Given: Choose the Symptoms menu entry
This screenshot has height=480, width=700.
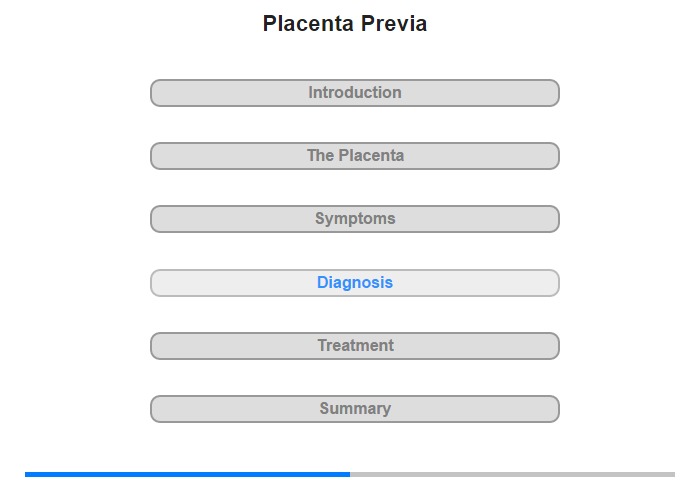Looking at the screenshot, I should pos(355,219).
